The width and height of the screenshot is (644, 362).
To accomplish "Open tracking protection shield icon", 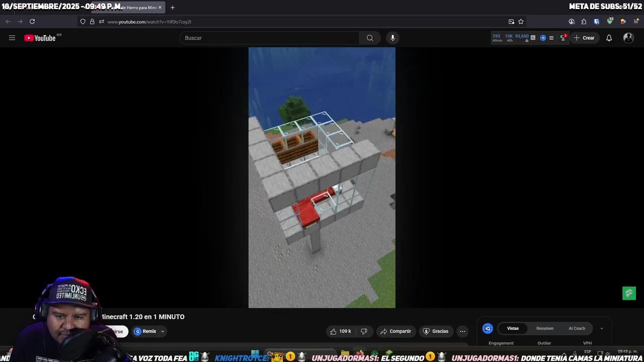I will coord(83,22).
